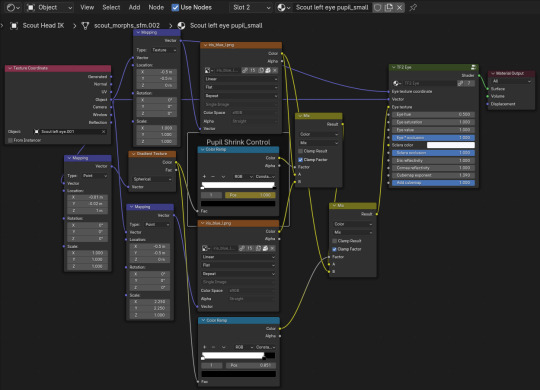This screenshot has height=390, width=540.
Task: Open the Material Output All target dropdown
Action: pyautogui.click(x=511, y=81)
